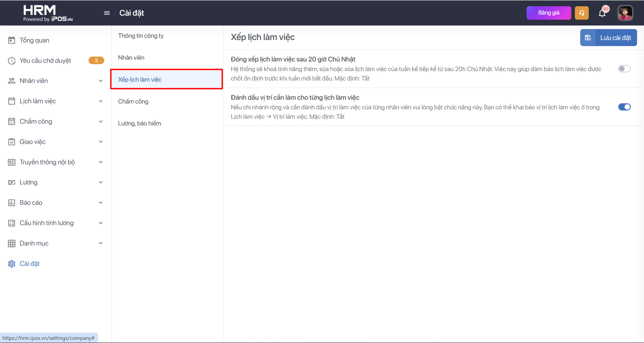
Task: Click the Yêu cầu chờ duyệt clock icon
Action: click(x=12, y=61)
